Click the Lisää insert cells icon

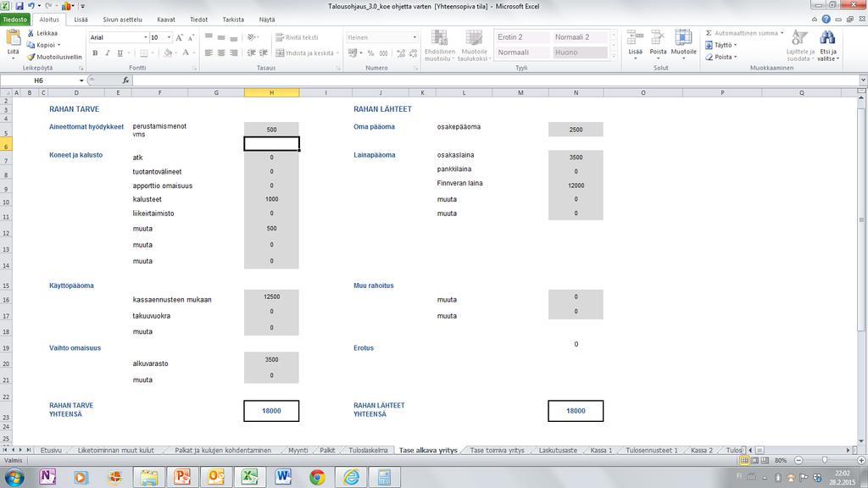click(x=635, y=39)
